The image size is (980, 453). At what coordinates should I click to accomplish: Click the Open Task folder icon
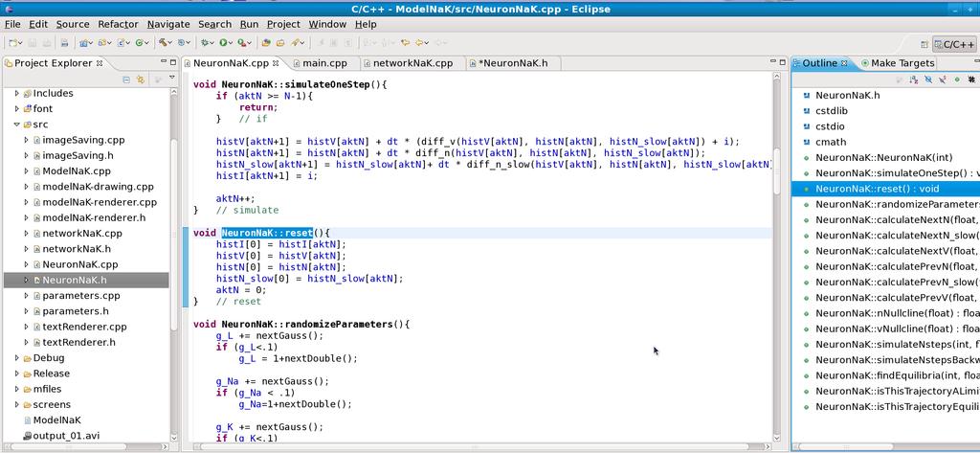point(280,42)
